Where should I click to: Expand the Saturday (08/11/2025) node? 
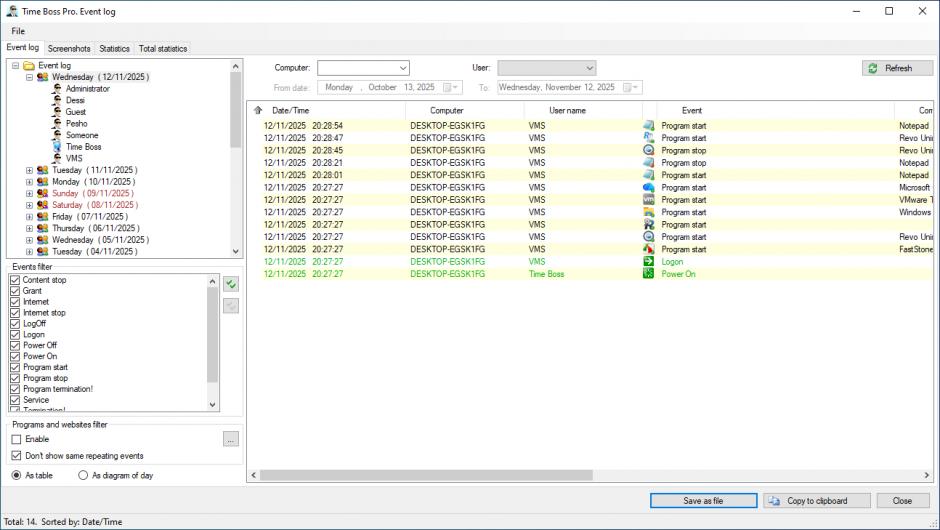29,205
